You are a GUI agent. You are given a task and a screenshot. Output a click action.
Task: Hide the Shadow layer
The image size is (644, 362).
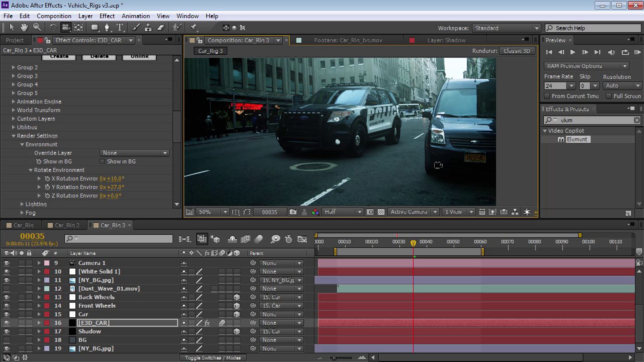tap(6, 331)
